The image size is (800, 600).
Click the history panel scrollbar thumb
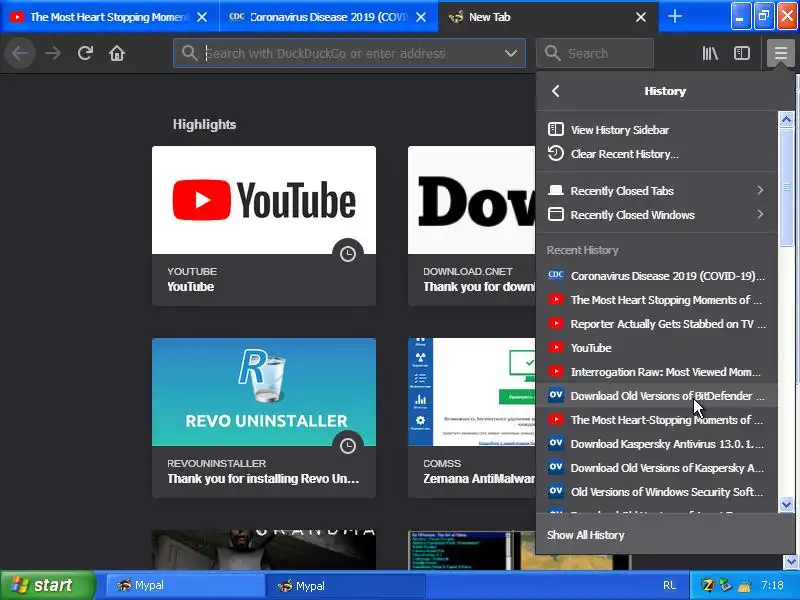786,187
